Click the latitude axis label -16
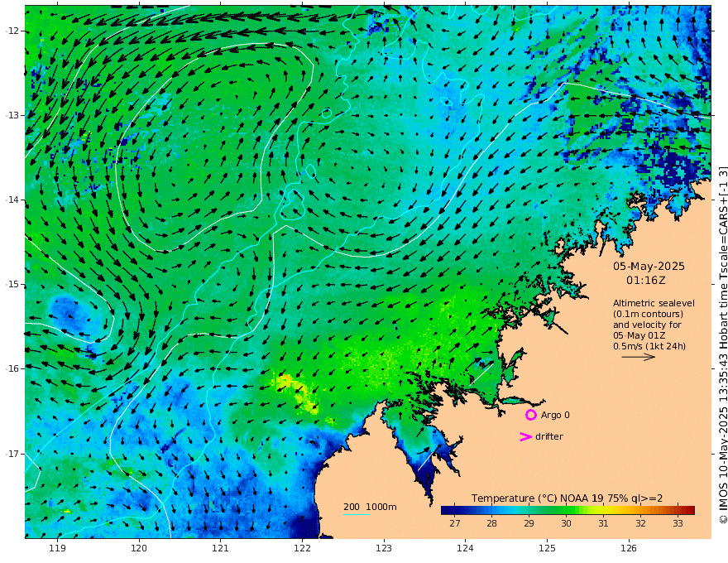Viewport: 728px width, 563px height. coord(12,368)
